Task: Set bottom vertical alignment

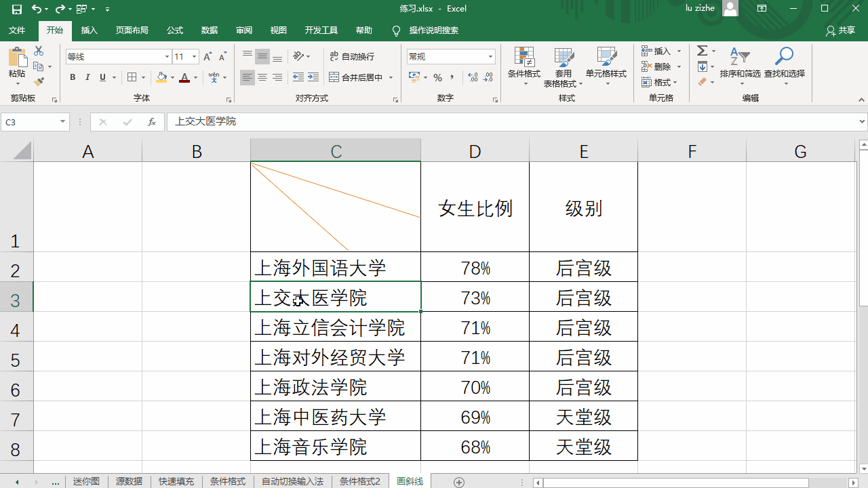Action: click(277, 56)
